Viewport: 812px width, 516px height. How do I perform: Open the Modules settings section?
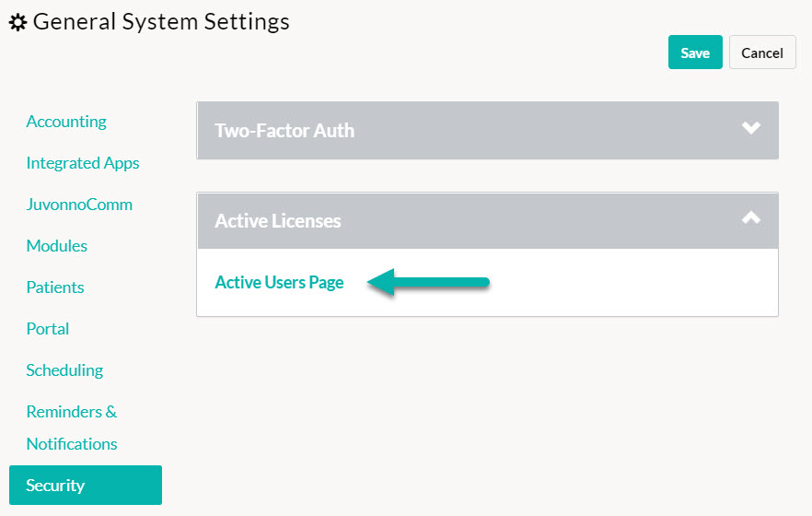click(x=56, y=246)
